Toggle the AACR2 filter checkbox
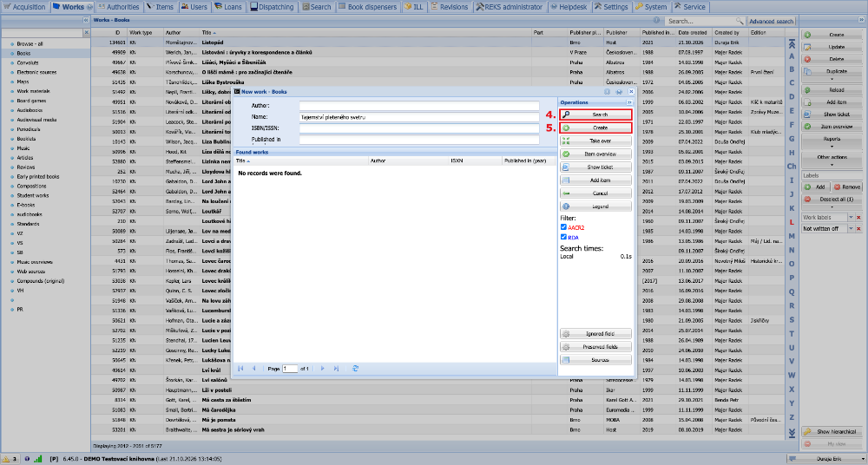The width and height of the screenshot is (868, 465). [563, 227]
